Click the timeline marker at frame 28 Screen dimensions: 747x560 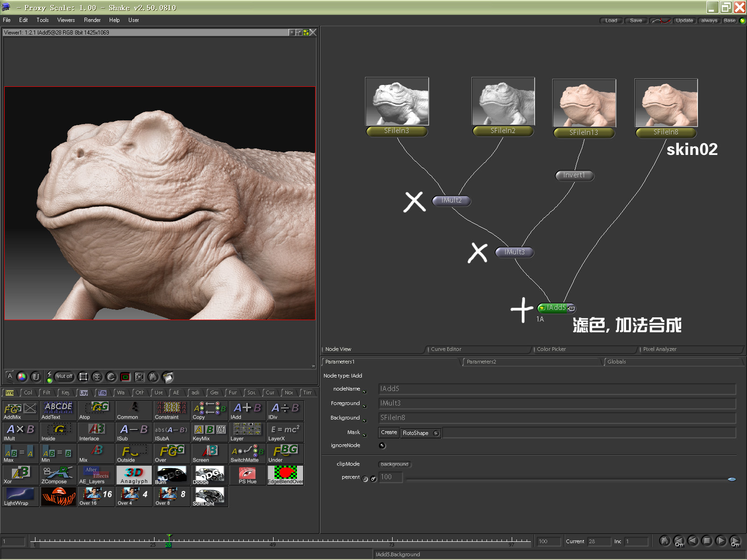tap(168, 541)
